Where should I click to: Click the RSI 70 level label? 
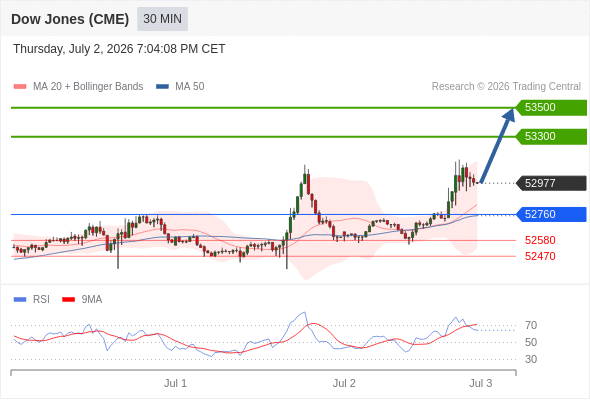[531, 325]
